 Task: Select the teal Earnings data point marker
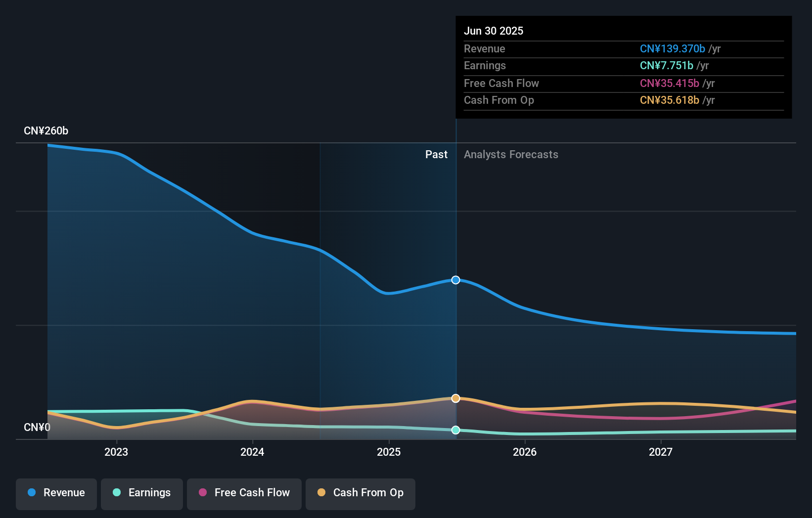(x=455, y=430)
